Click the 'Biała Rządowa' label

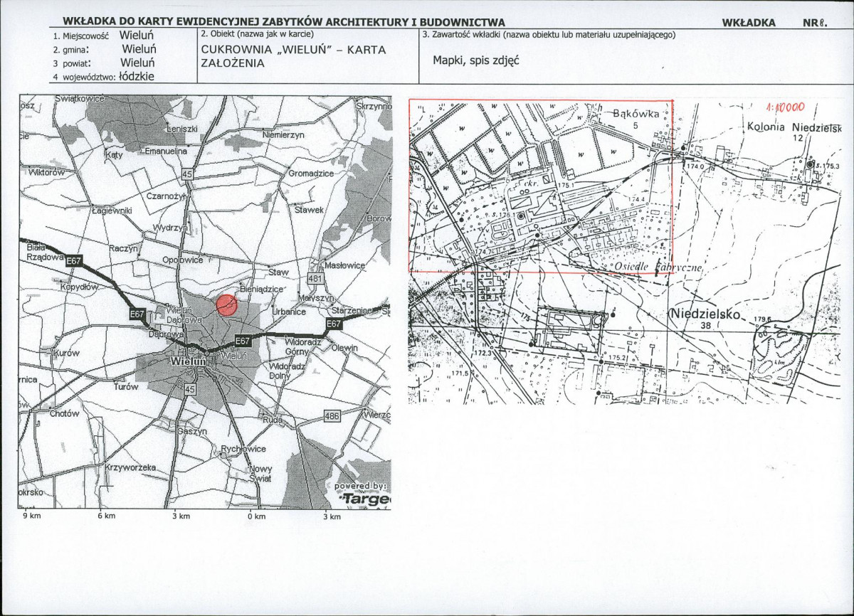pos(44,253)
